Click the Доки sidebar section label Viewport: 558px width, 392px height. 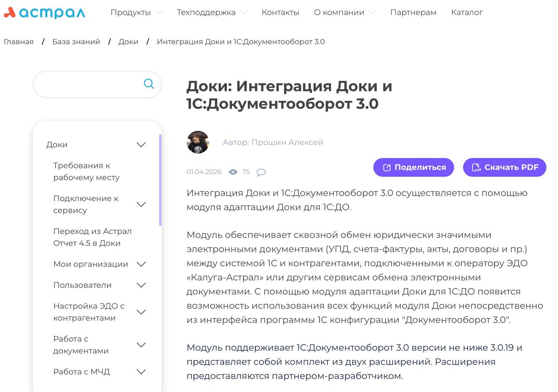pyautogui.click(x=57, y=145)
